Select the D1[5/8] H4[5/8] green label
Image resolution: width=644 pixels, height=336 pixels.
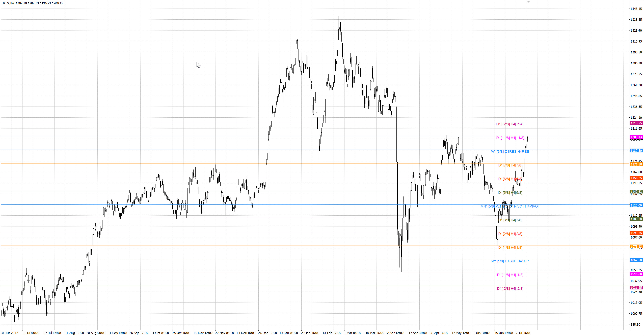tap(510, 192)
